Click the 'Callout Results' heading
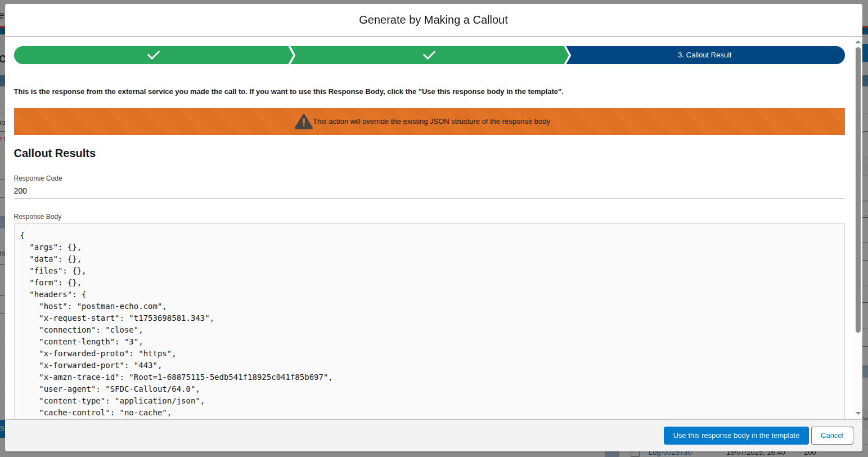This screenshot has width=868, height=457. click(x=55, y=153)
